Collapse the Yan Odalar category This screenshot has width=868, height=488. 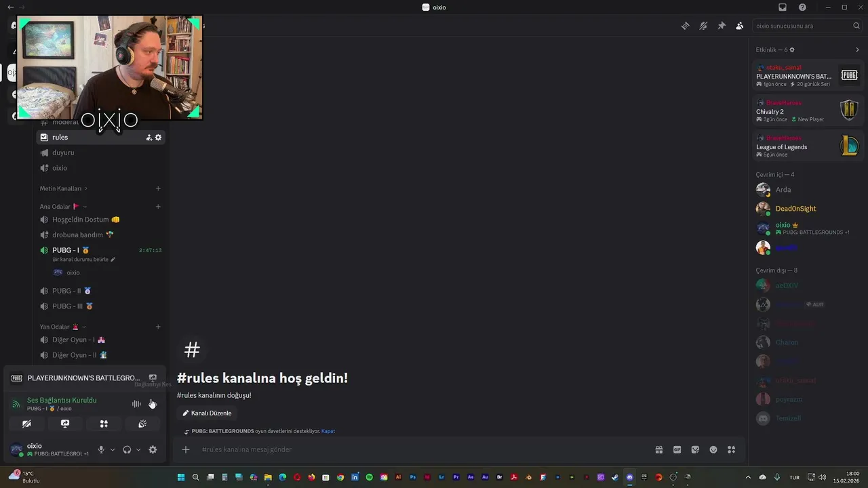point(62,327)
